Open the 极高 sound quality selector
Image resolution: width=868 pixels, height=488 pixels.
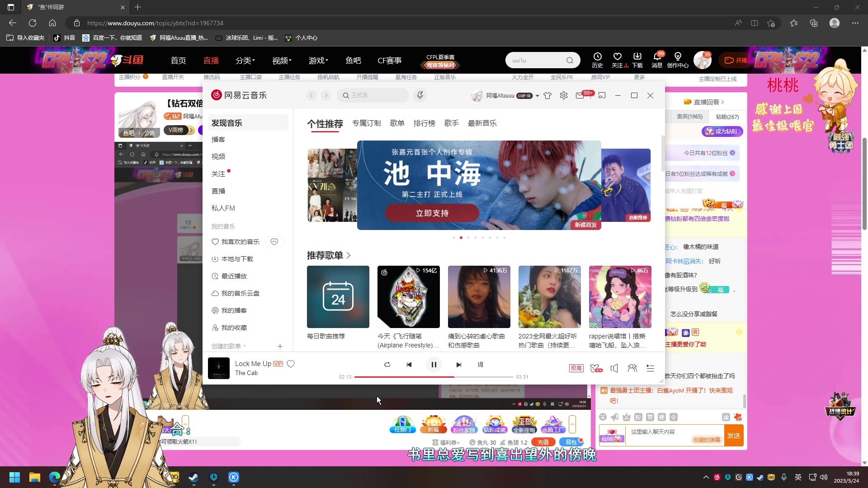click(x=576, y=368)
